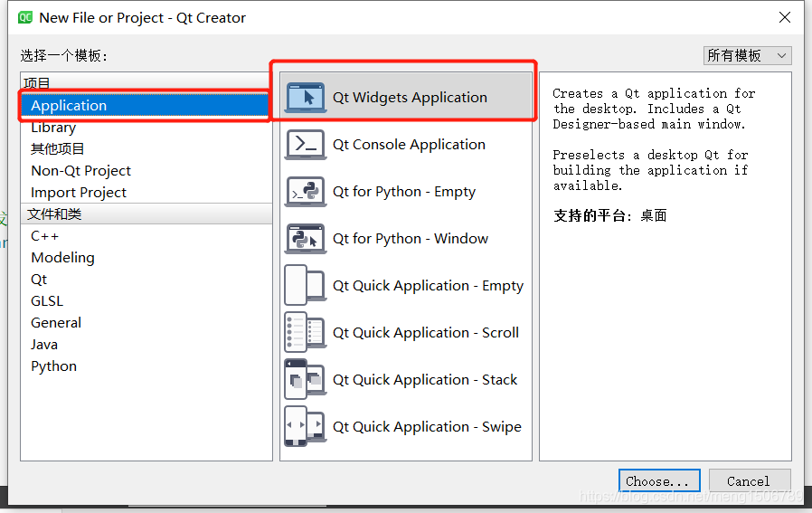Click the 文件和类 section header

click(x=146, y=214)
